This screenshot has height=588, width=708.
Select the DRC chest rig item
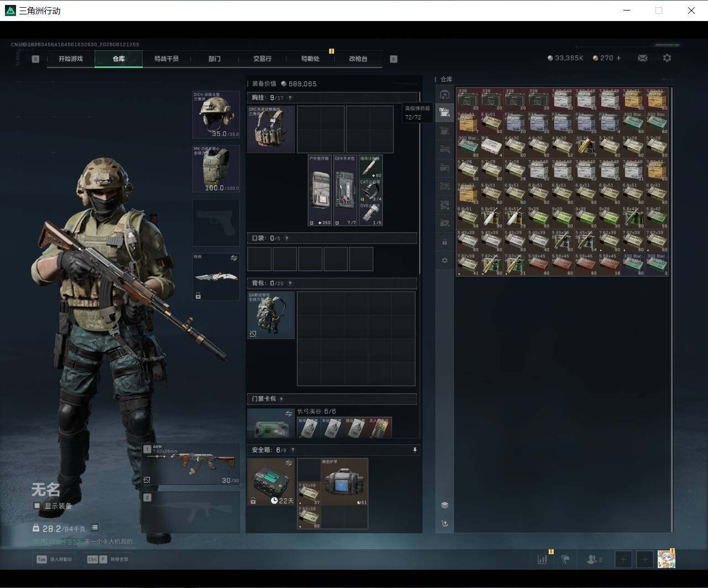[271, 129]
